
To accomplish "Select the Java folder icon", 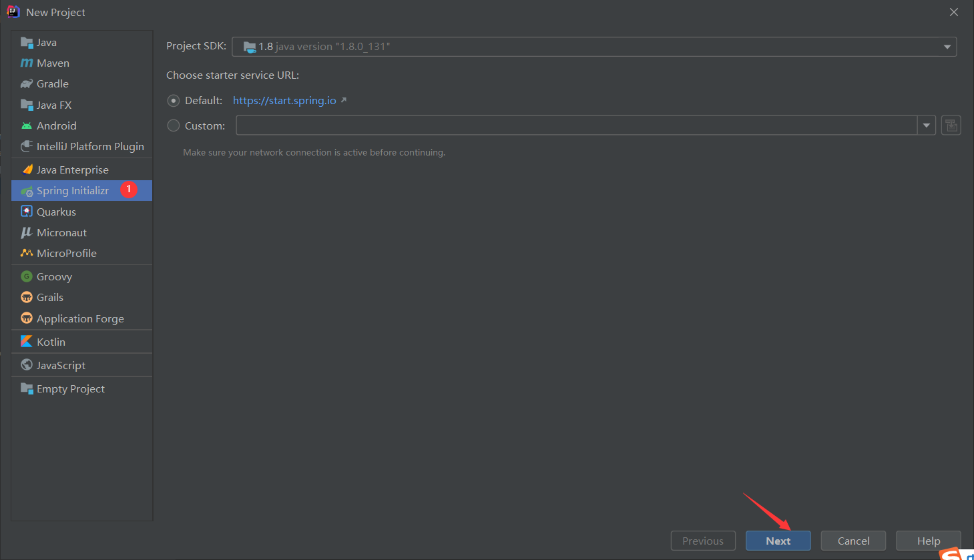I will coord(27,43).
